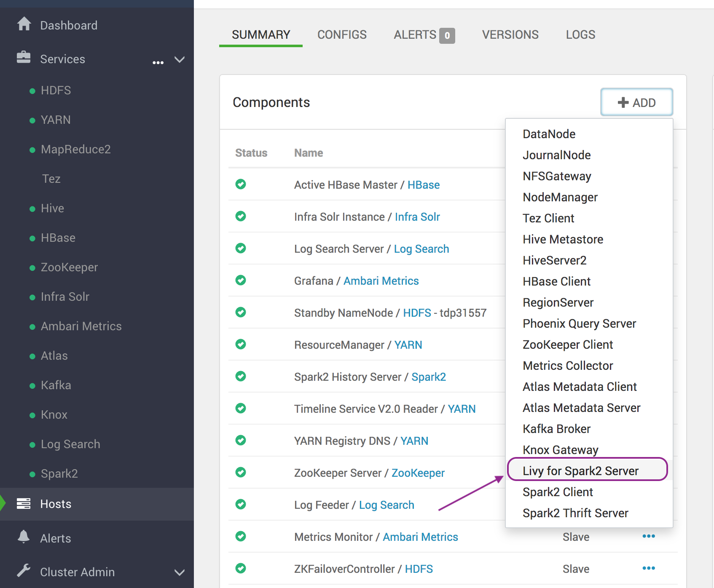The height and width of the screenshot is (588, 714).
Task: Open the Log Search link beside Log Feeder
Action: pyautogui.click(x=387, y=505)
